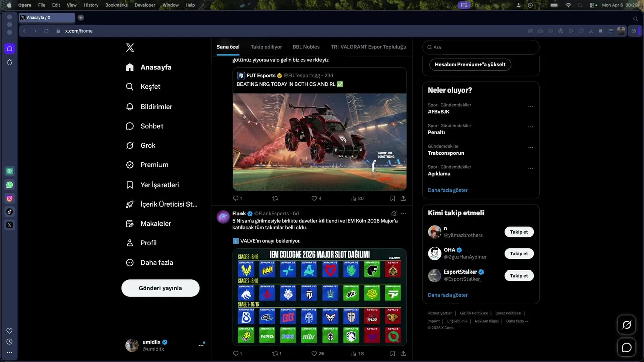Open Premium page in sidebar
Viewport: 644px width, 362px height.
(147, 165)
